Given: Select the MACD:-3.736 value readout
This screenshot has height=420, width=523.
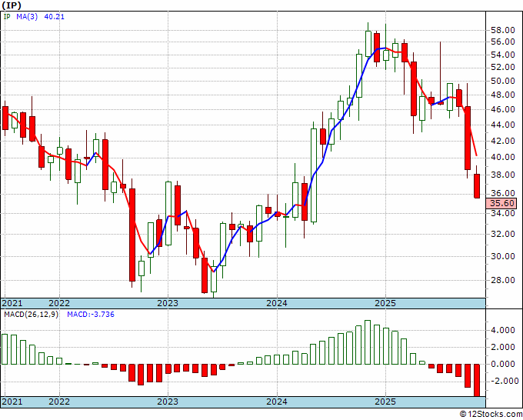Looking at the screenshot, I should click(x=91, y=315).
